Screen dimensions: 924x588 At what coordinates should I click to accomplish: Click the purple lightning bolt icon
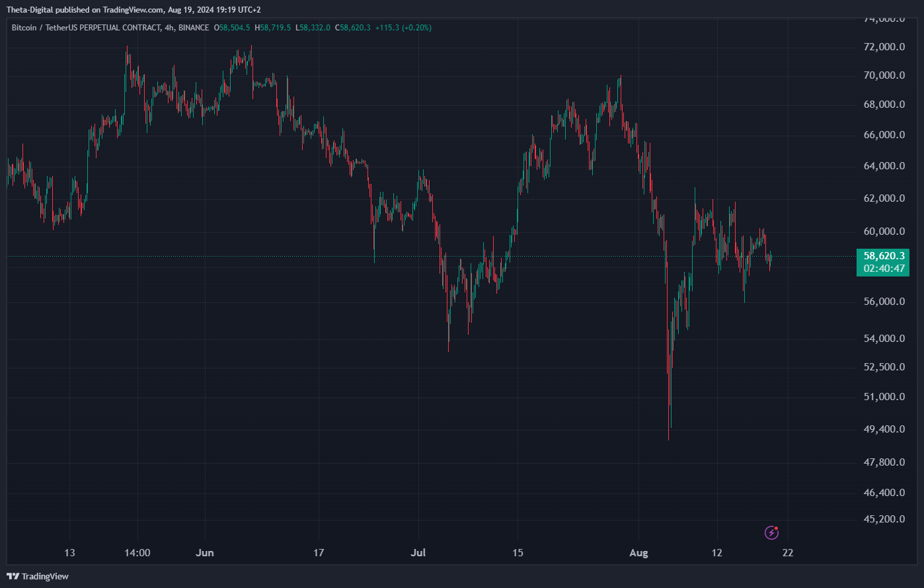(771, 532)
